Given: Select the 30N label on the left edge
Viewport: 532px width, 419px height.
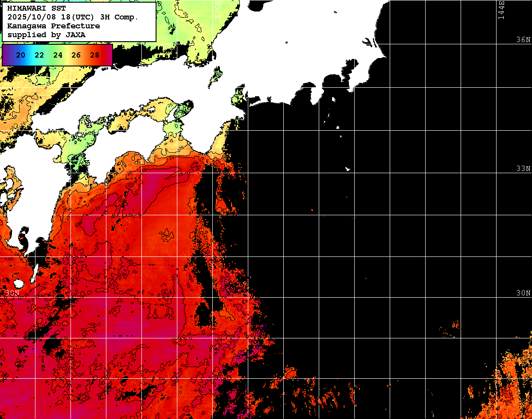Looking at the screenshot, I should pyautogui.click(x=12, y=293).
